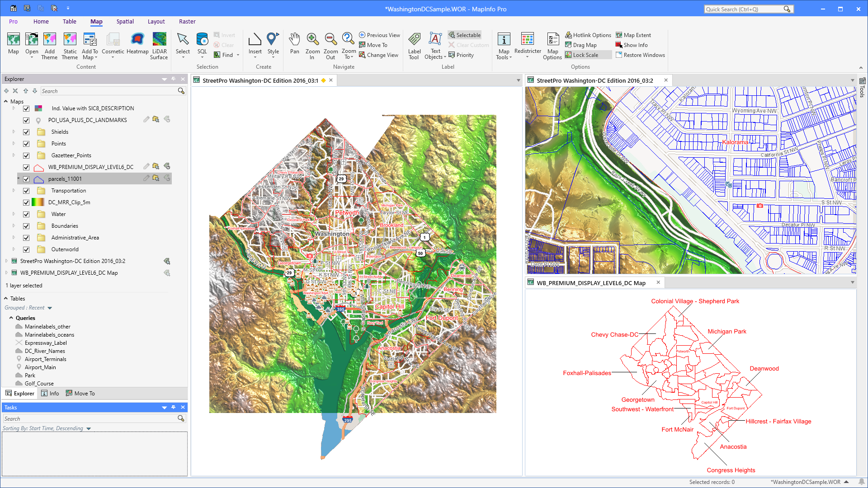Uncheck the Transportation layer
The height and width of the screenshot is (488, 868).
[x=26, y=191]
